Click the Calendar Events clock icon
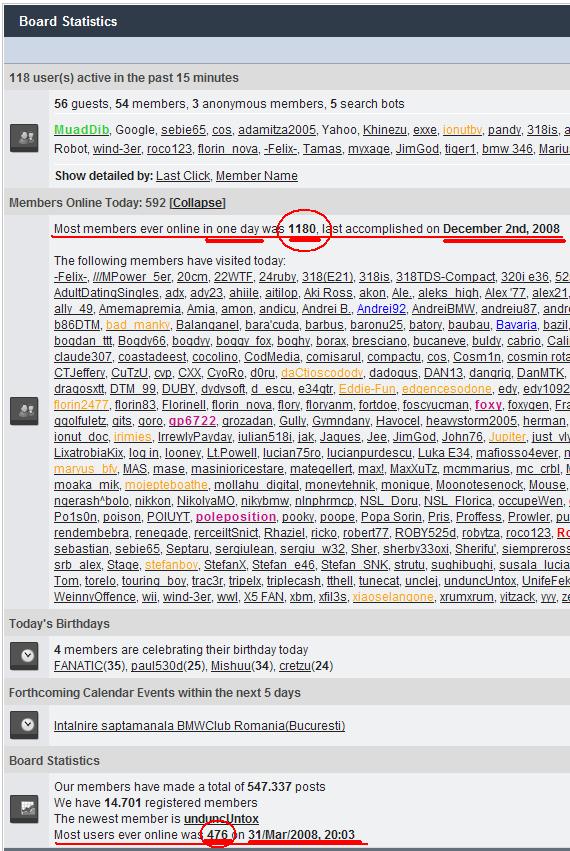 tap(24, 725)
